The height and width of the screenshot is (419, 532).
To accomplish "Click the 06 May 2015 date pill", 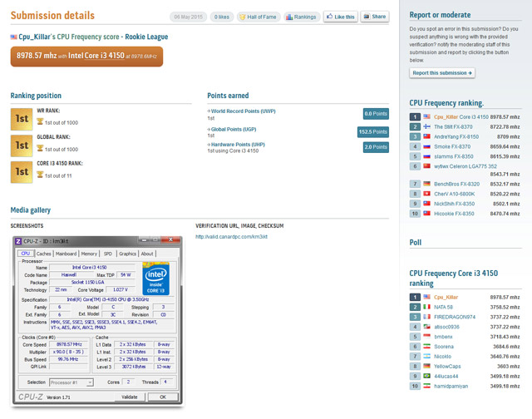I will coord(189,17).
